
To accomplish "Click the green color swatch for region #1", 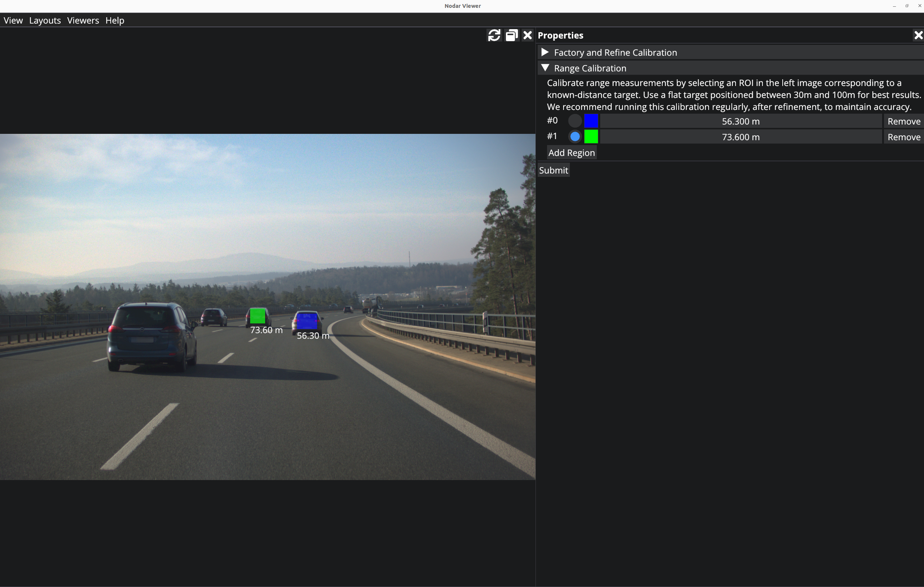I will click(x=591, y=136).
